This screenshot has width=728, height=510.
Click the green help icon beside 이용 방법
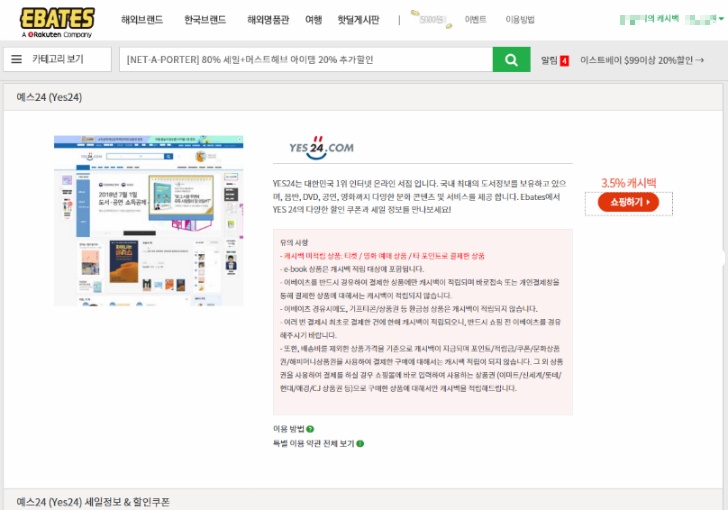click(x=310, y=429)
